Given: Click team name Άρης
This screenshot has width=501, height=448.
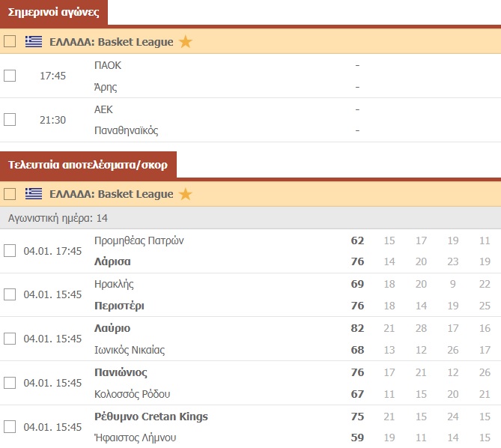Looking at the screenshot, I should pyautogui.click(x=106, y=87).
